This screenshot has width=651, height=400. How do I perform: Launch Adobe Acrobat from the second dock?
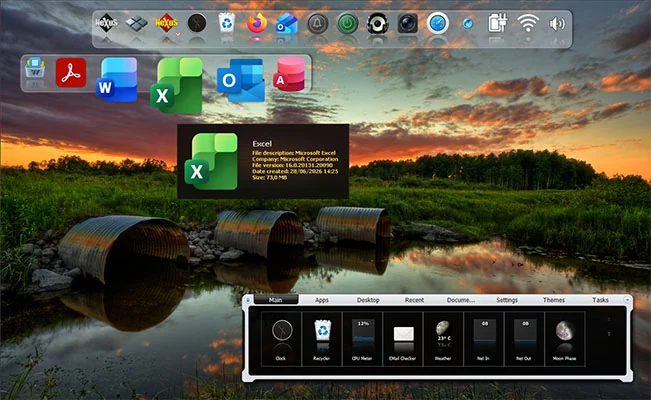71,73
